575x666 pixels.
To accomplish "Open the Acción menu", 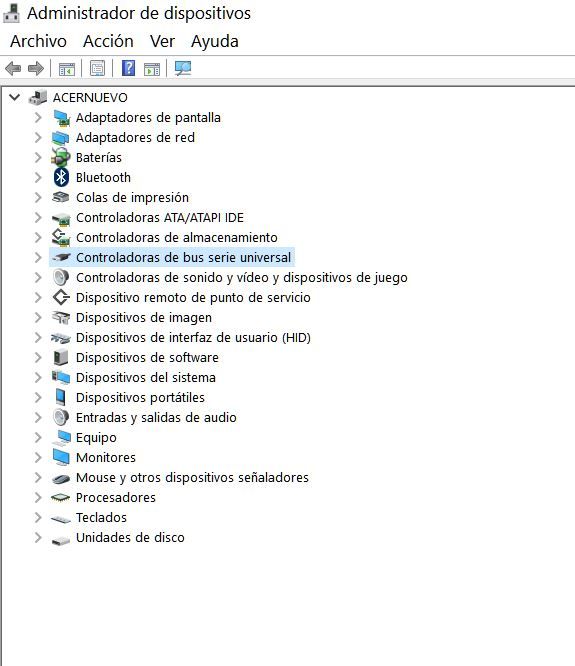I will [108, 41].
